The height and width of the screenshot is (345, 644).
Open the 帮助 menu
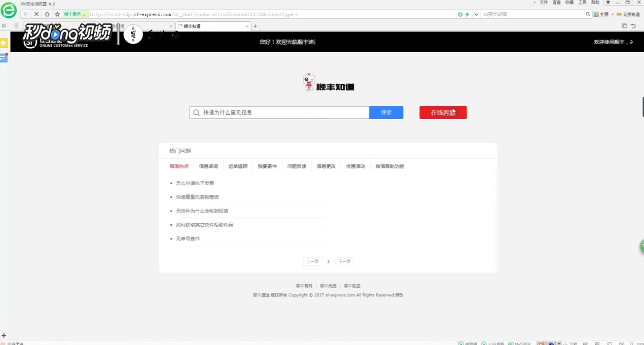[x=595, y=3]
